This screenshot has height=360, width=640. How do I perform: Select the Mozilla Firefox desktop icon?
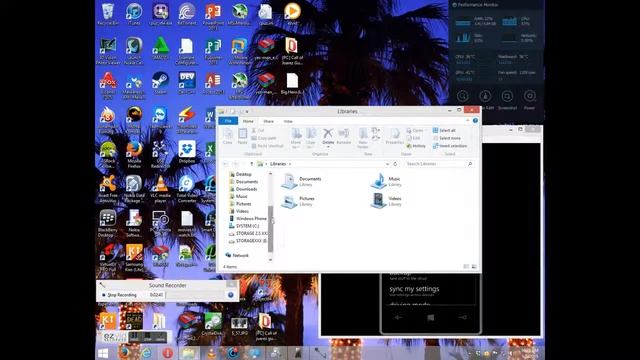pos(134,154)
